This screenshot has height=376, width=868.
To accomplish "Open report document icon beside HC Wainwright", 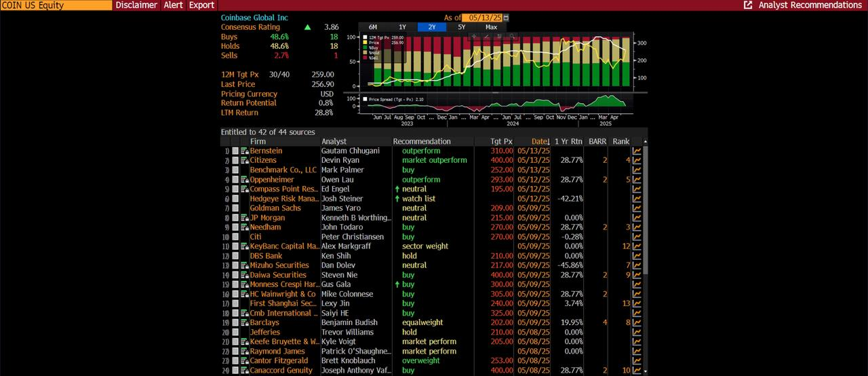I will coord(245,294).
